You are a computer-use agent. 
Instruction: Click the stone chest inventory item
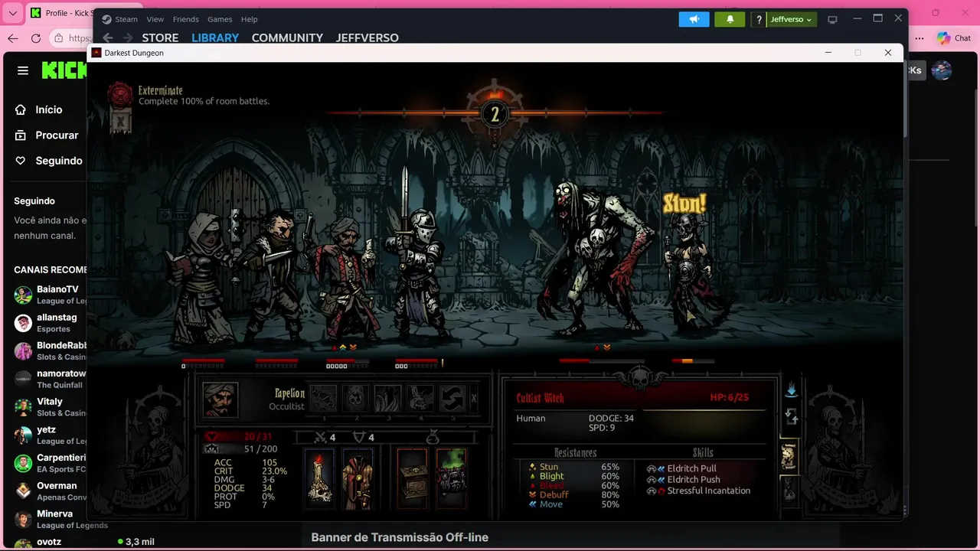tap(413, 479)
